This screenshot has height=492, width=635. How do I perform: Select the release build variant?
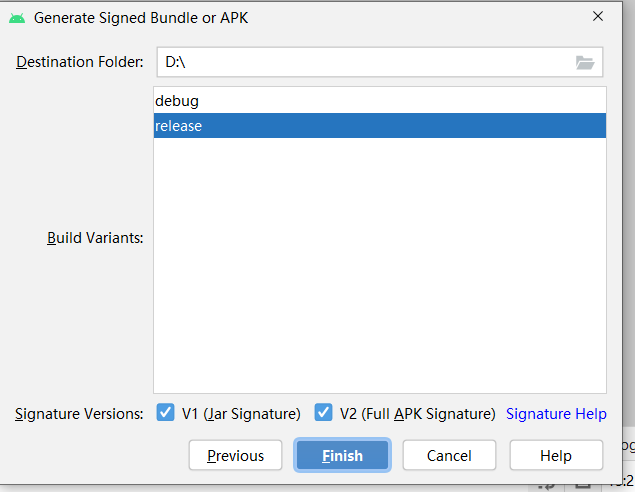pos(380,126)
